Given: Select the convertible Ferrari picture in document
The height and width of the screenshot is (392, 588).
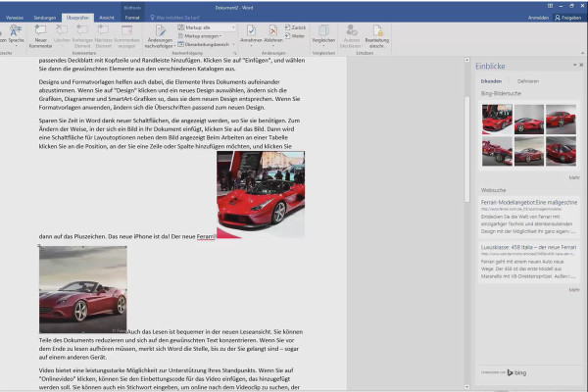Looking at the screenshot, I should (x=83, y=290).
